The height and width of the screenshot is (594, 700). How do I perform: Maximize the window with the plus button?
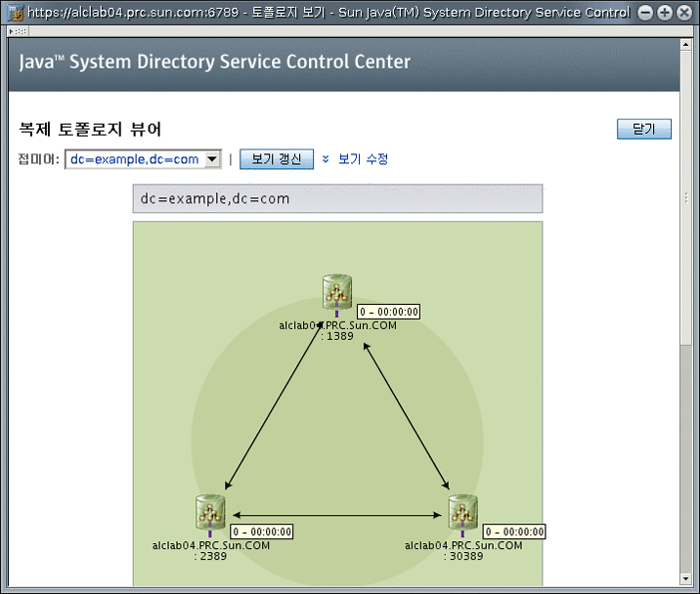click(x=664, y=13)
